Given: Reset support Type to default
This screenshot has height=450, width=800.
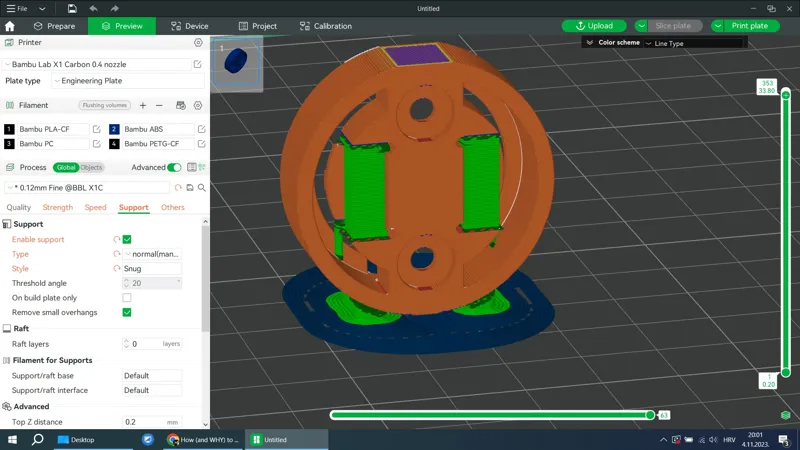Looking at the screenshot, I should click(117, 254).
